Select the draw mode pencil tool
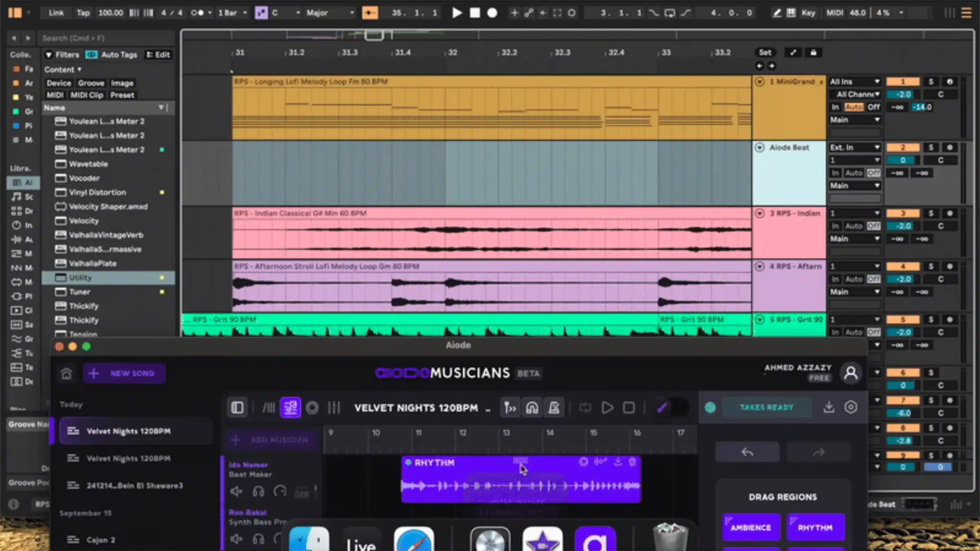 (x=776, y=13)
